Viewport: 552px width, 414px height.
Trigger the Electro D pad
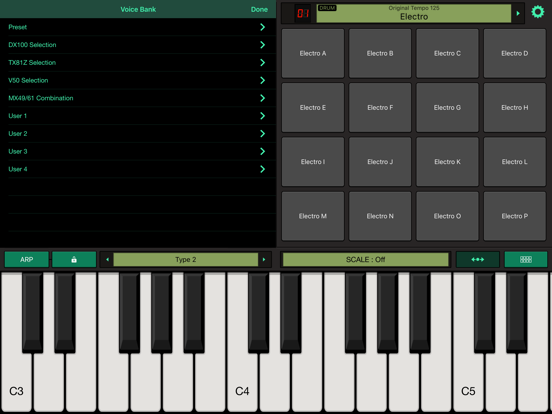point(515,53)
